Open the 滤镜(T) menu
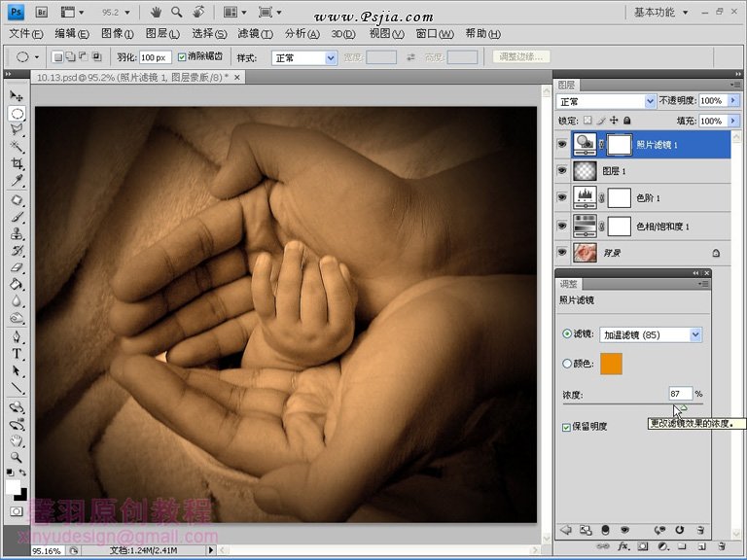 point(255,33)
